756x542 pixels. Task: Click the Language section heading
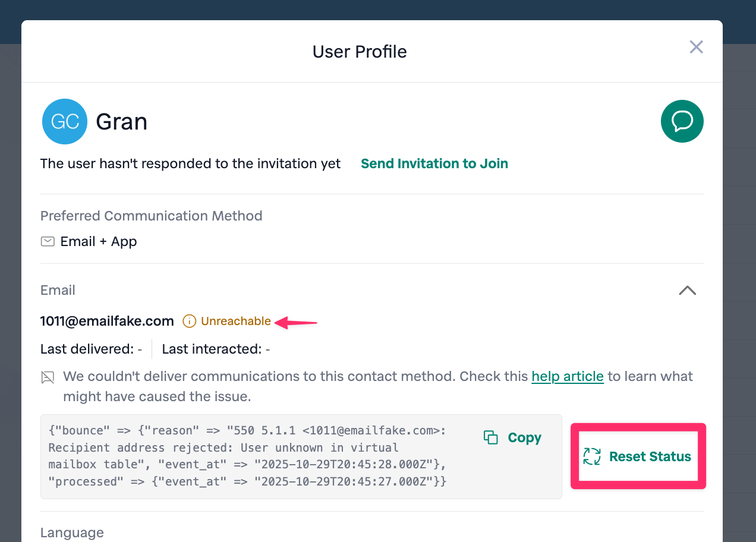coord(72,532)
